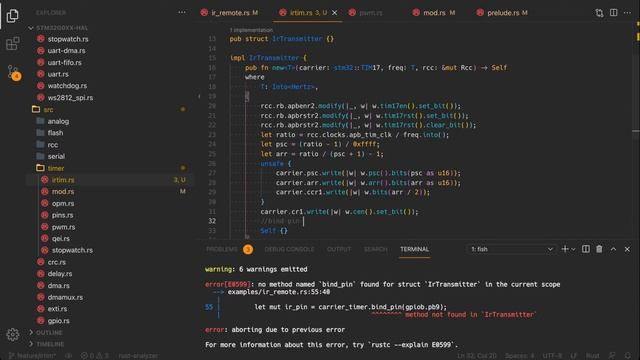Viewport: 640px width, 360px height.
Task: Click the '1 implementation' code lens
Action: click(x=251, y=30)
